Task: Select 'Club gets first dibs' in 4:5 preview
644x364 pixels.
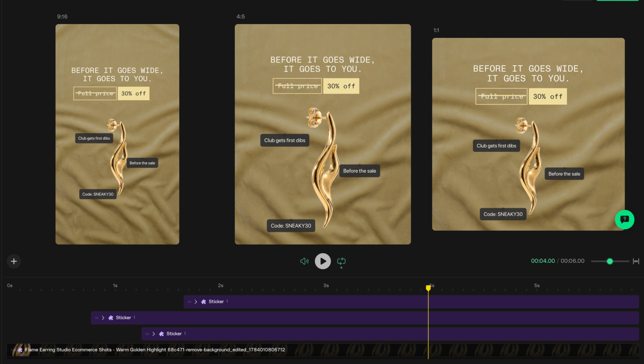Action: [x=285, y=140]
